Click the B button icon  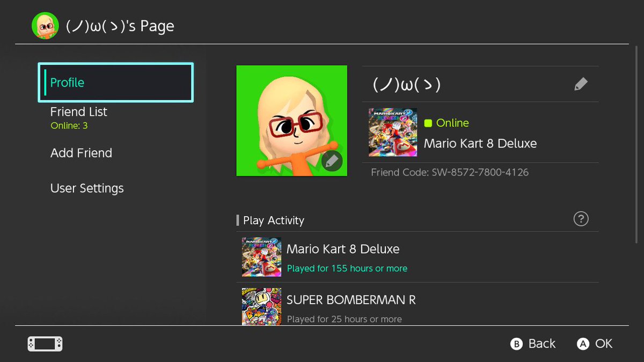516,344
